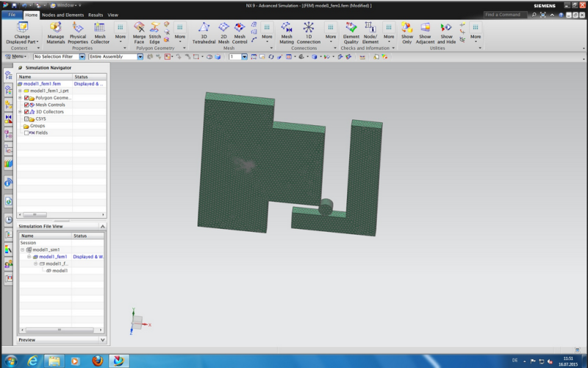Expand the model1_fem1_i.prt tree node
Screen dimensions: 588x368
[20, 91]
